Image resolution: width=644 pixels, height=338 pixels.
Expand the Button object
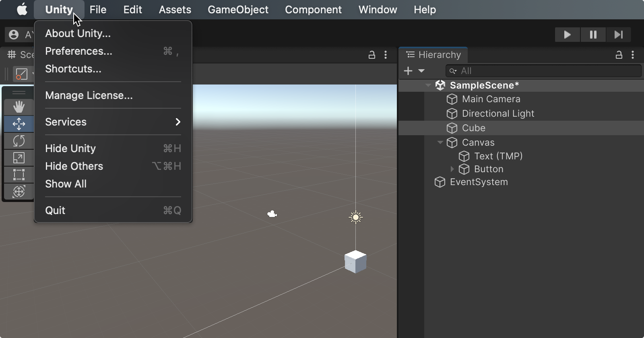[452, 169]
